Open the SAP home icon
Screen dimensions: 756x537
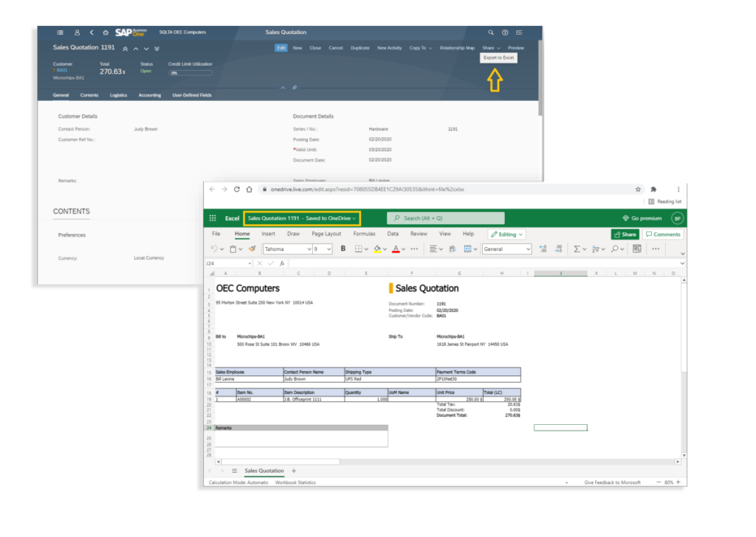click(x=106, y=32)
